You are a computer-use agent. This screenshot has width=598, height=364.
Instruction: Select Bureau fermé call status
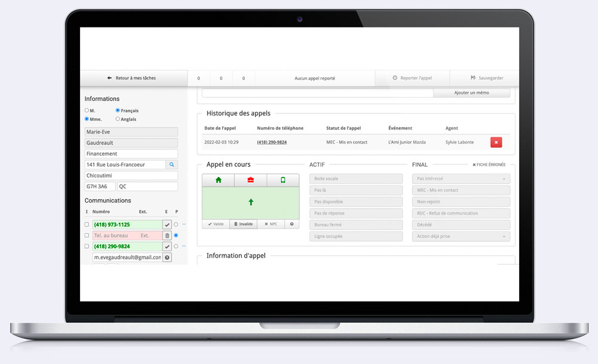coord(356,225)
